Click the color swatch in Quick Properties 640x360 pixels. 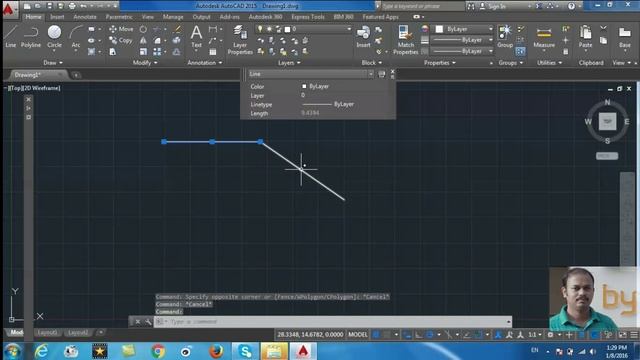coord(304,87)
